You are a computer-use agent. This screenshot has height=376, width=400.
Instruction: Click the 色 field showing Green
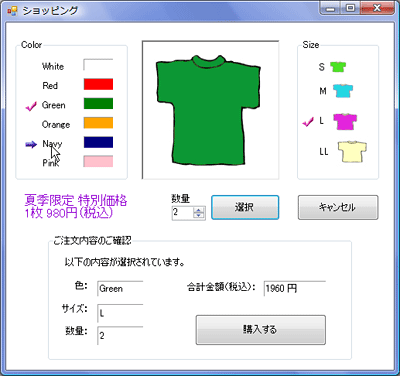[x=120, y=288]
